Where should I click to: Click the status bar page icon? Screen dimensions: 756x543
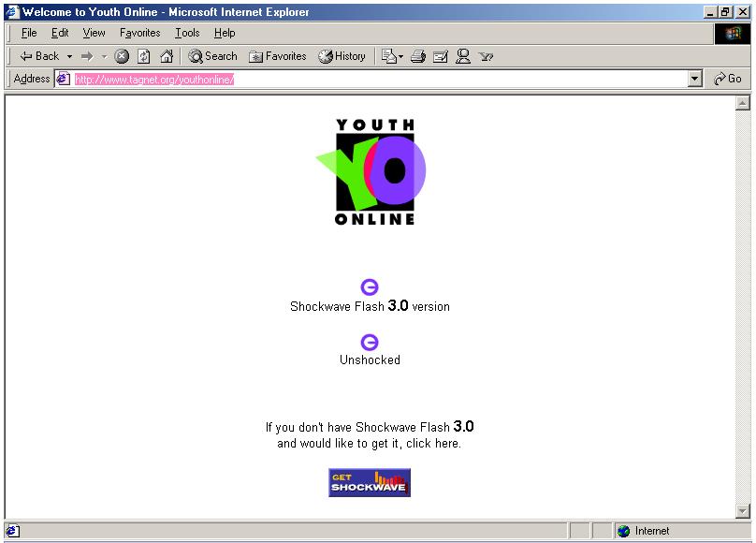click(12, 531)
